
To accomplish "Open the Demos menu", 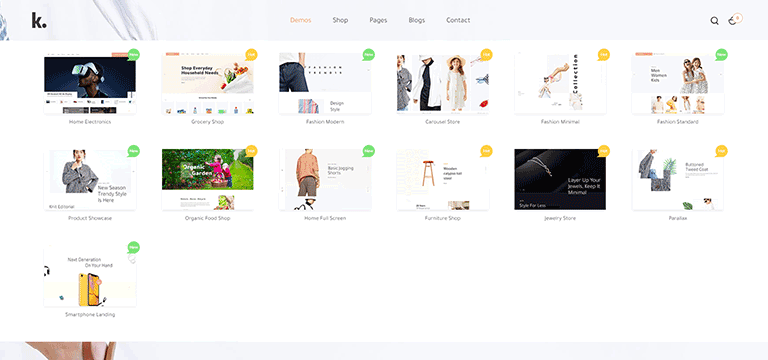I will [300, 20].
